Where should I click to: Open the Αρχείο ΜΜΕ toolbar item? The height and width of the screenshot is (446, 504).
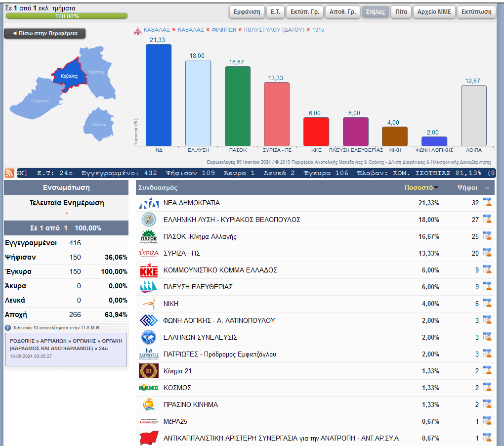434,12
